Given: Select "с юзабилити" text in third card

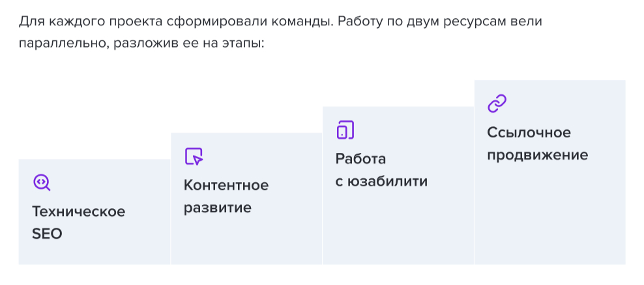Looking at the screenshot, I should 381,182.
